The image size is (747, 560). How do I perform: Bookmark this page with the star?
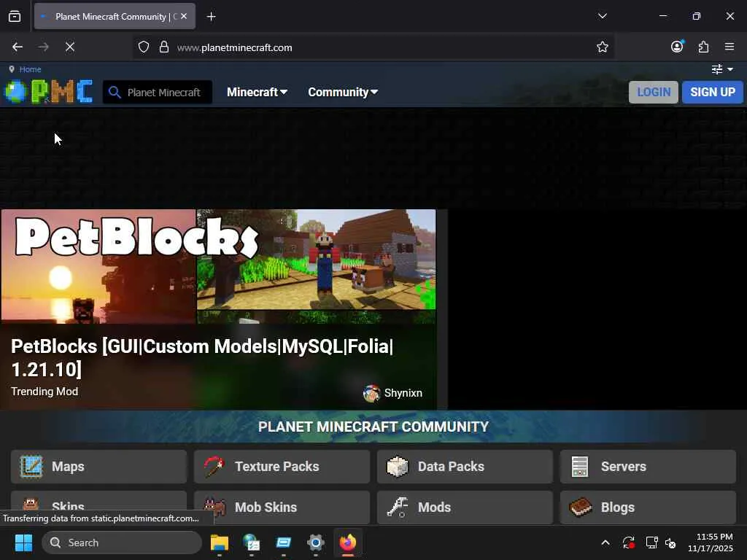tap(602, 47)
